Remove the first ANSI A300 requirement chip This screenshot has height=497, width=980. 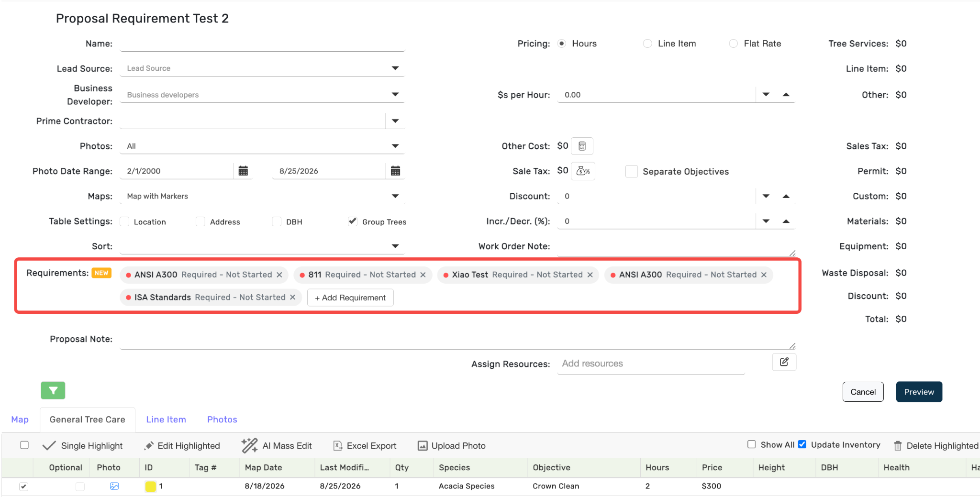click(279, 275)
